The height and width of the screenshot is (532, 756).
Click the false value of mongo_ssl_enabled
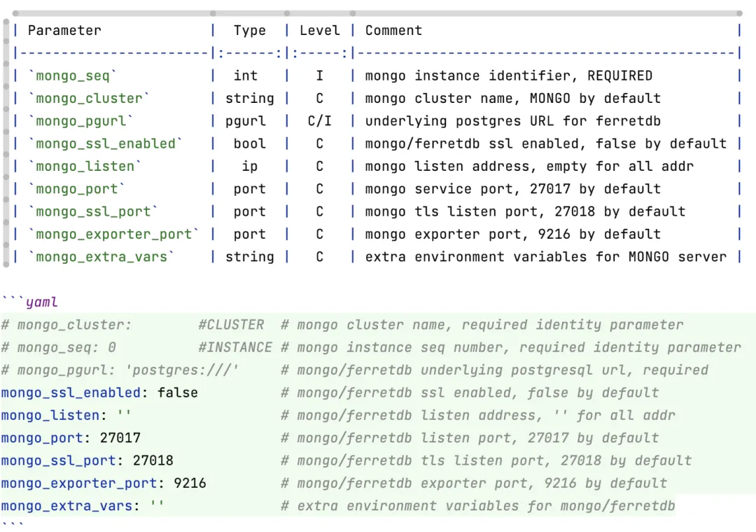click(177, 393)
